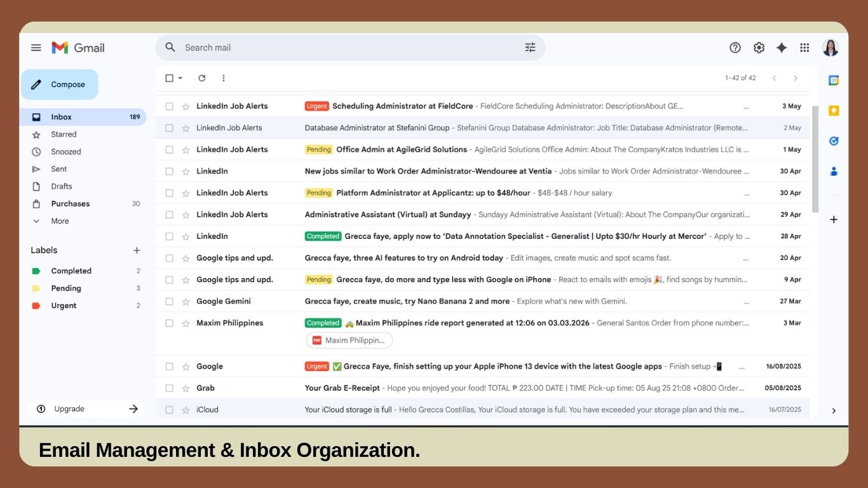Select the Work Order Administrator-Wendouree email checkbox
Screen dimensions: 868x488
[169, 171]
